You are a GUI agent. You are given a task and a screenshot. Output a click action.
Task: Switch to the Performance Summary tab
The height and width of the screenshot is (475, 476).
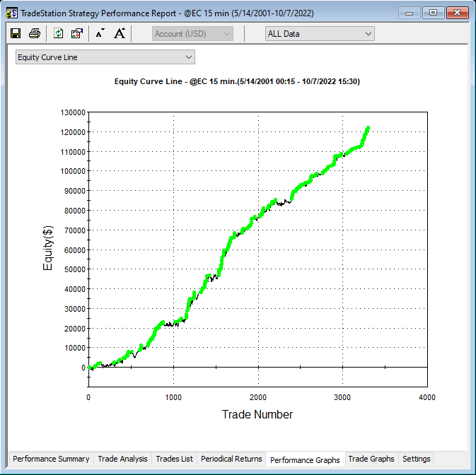[x=51, y=459]
